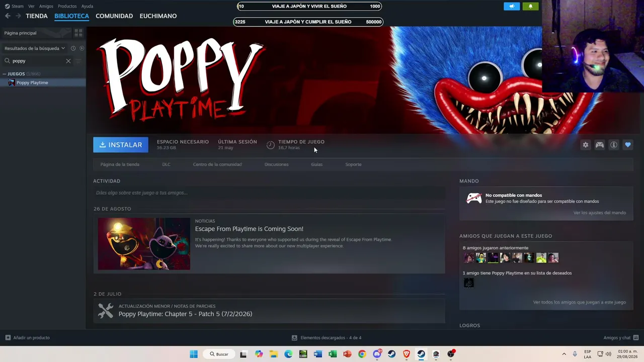
Task: Open the Productos menu
Action: point(67,6)
